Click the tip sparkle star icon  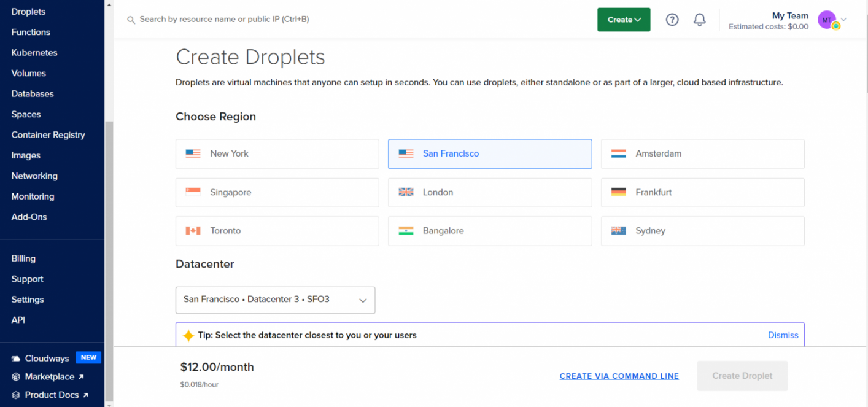tap(188, 335)
